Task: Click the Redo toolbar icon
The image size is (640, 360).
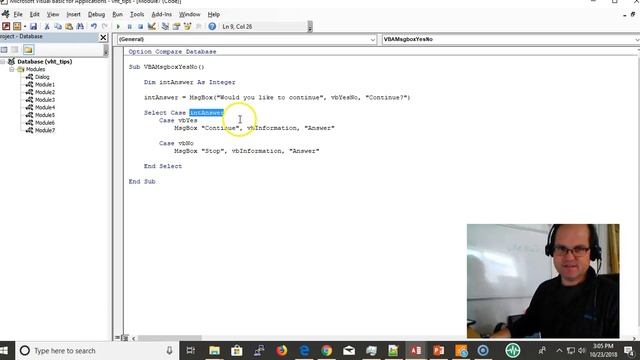Action: coord(105,27)
